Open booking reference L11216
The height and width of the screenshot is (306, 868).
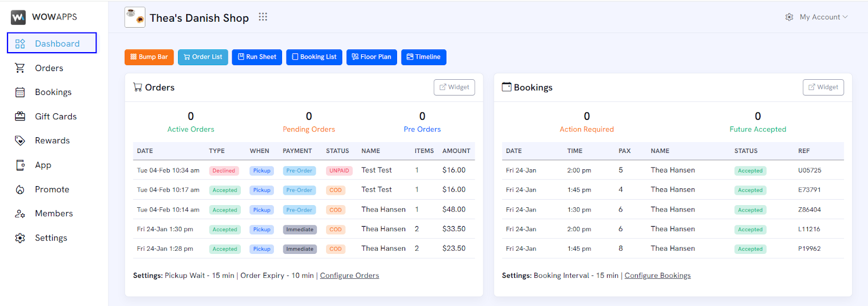point(809,229)
